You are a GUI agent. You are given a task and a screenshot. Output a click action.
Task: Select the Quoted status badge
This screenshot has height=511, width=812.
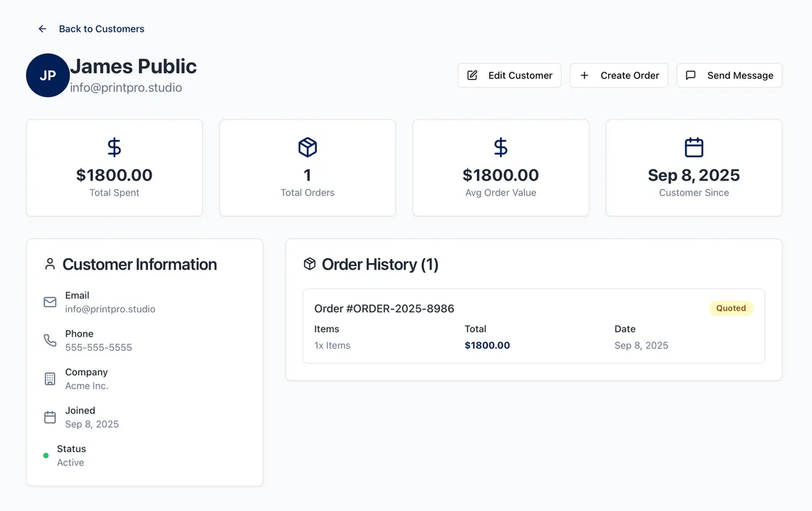click(731, 307)
